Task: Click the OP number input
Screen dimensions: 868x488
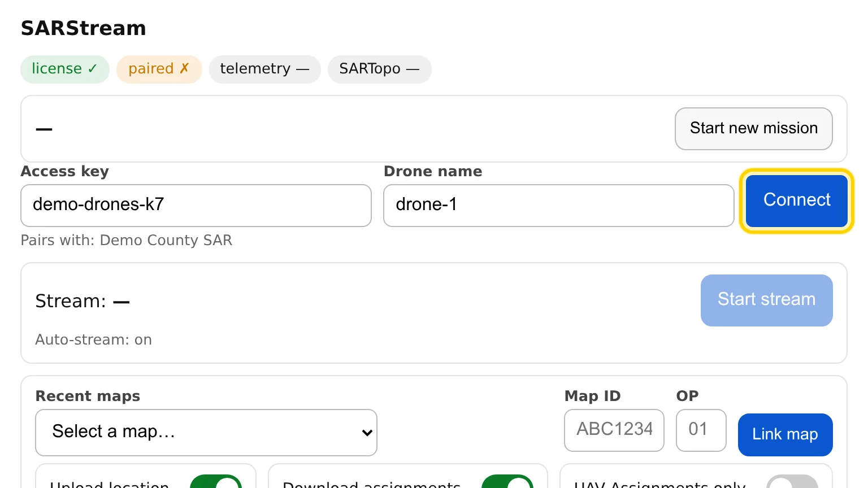Action: tap(701, 430)
